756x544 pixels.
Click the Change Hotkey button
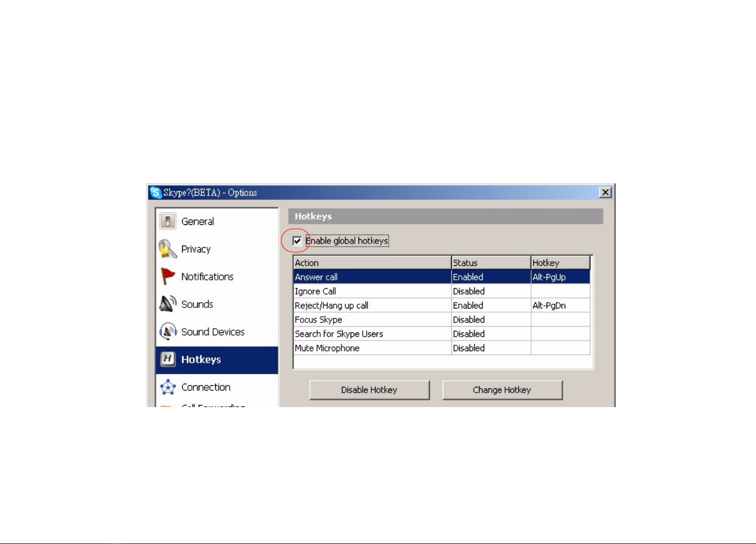(x=502, y=390)
